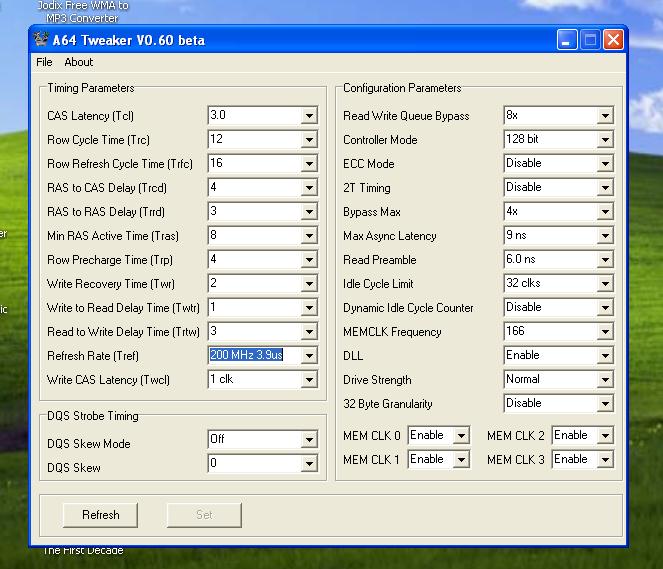
Task: Open Write Recovery Time (Twr) dropdown
Action: (309, 284)
